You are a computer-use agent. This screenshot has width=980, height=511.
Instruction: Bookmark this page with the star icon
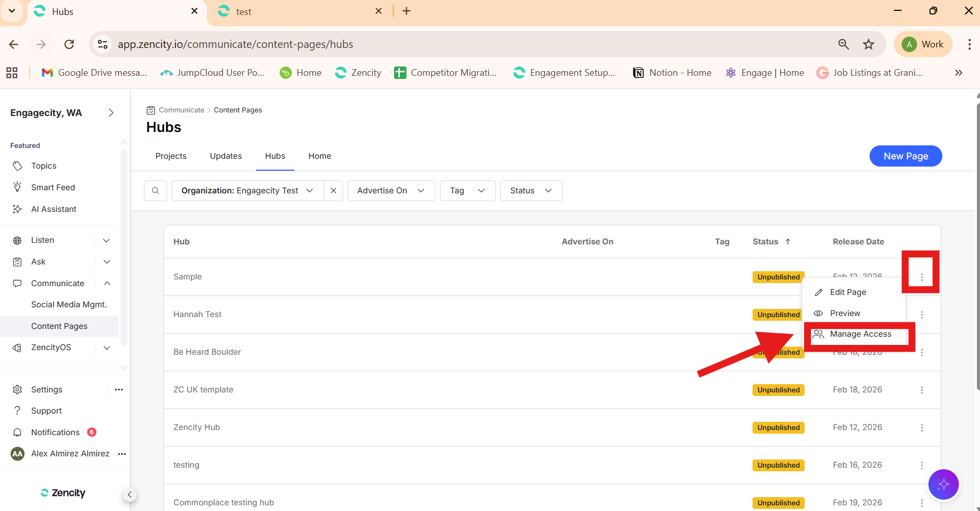click(869, 44)
